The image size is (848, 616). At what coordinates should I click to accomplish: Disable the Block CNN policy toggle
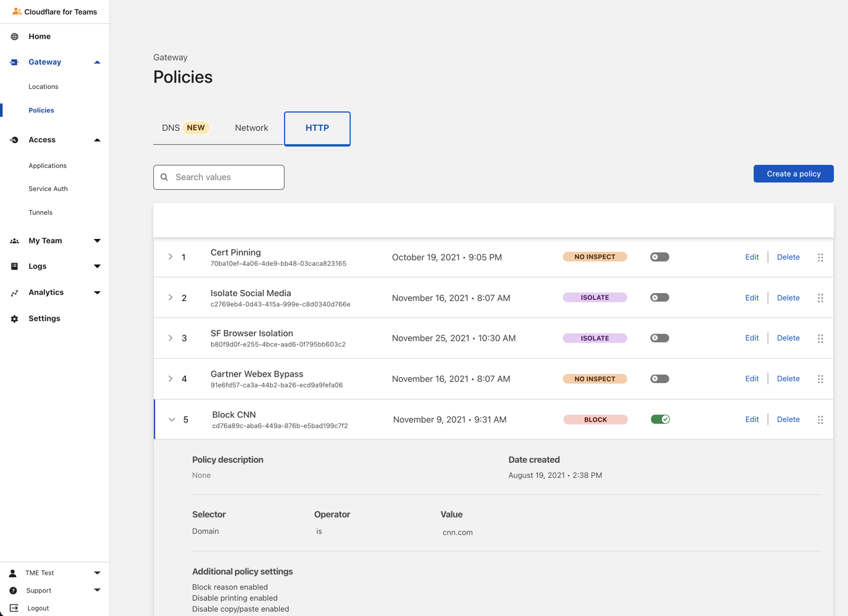(x=660, y=420)
